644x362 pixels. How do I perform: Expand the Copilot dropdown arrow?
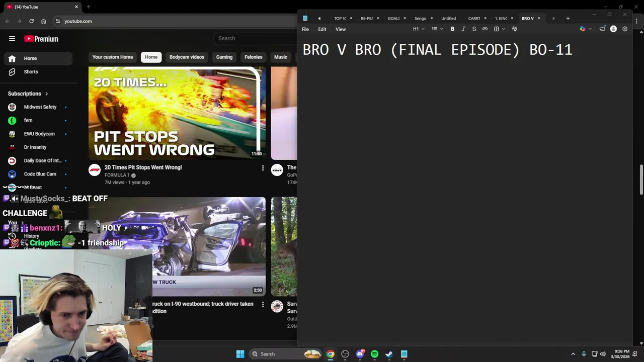tap(590, 29)
